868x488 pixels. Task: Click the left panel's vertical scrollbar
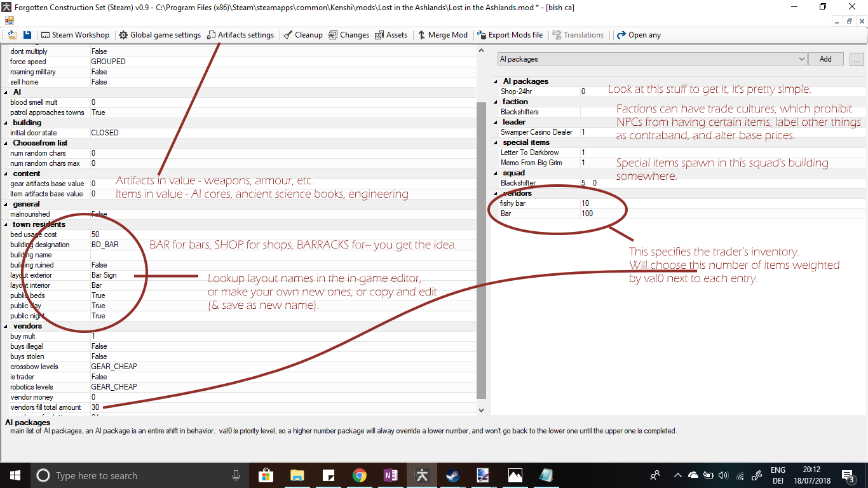[x=481, y=251]
